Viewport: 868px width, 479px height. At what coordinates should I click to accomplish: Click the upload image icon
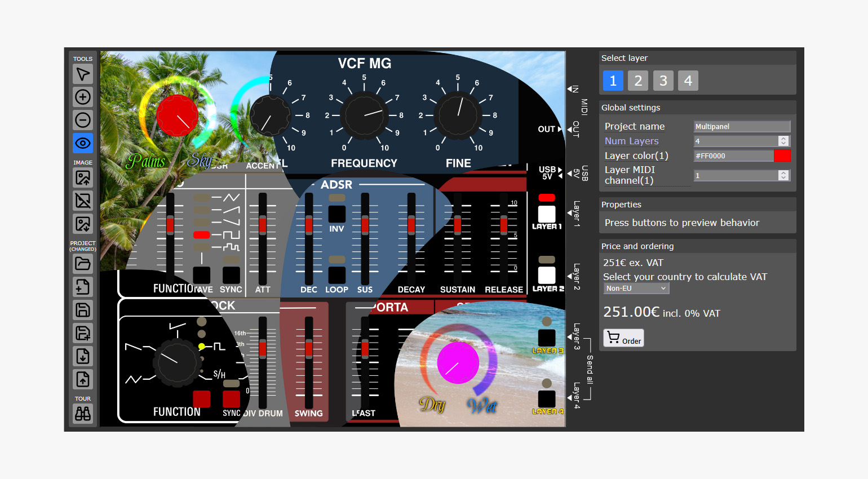(x=83, y=178)
